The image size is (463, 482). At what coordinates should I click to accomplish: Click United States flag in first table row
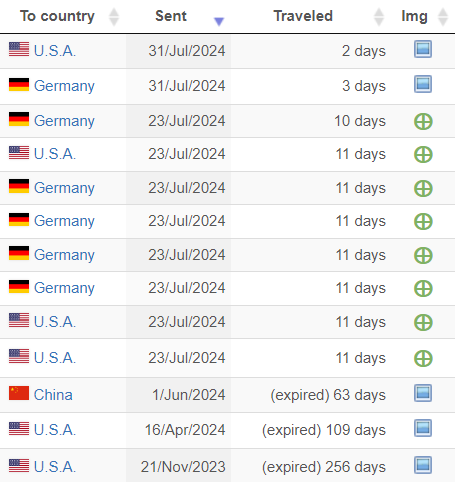(19, 49)
